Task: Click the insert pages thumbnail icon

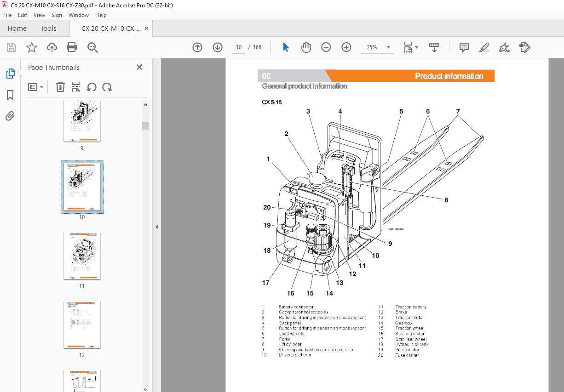Action: (x=76, y=87)
